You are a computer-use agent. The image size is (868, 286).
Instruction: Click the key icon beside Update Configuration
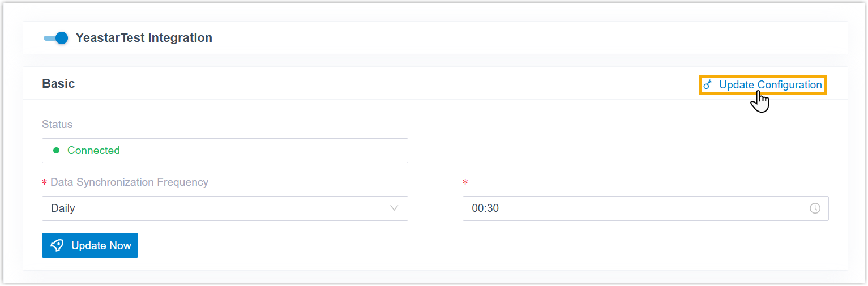point(708,85)
